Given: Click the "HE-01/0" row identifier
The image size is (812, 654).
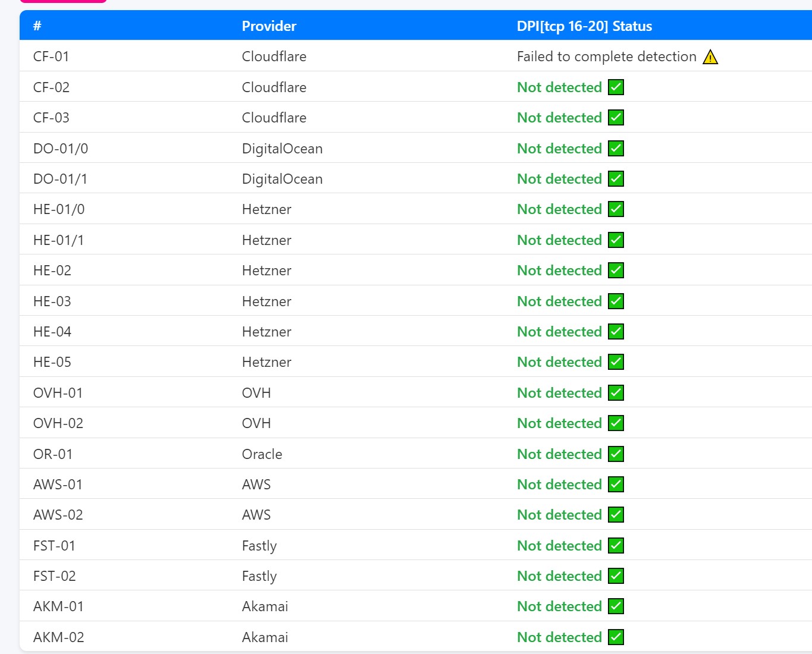Looking at the screenshot, I should (x=59, y=209).
